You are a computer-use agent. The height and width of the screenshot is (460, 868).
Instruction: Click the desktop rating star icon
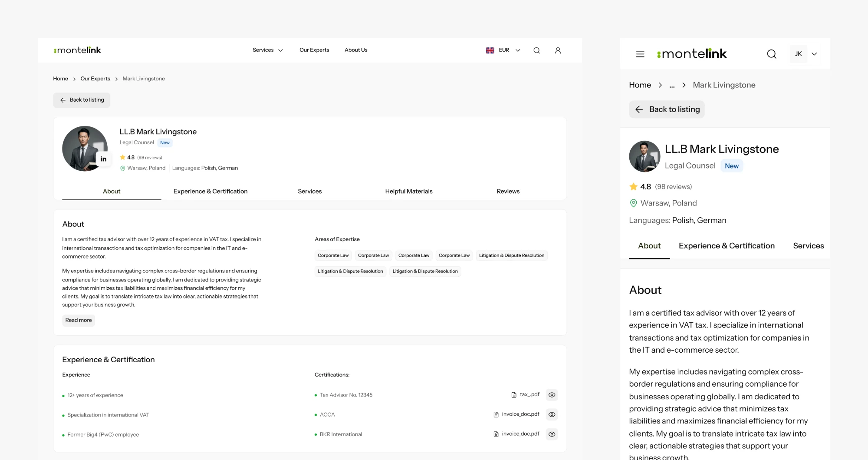[x=123, y=157]
